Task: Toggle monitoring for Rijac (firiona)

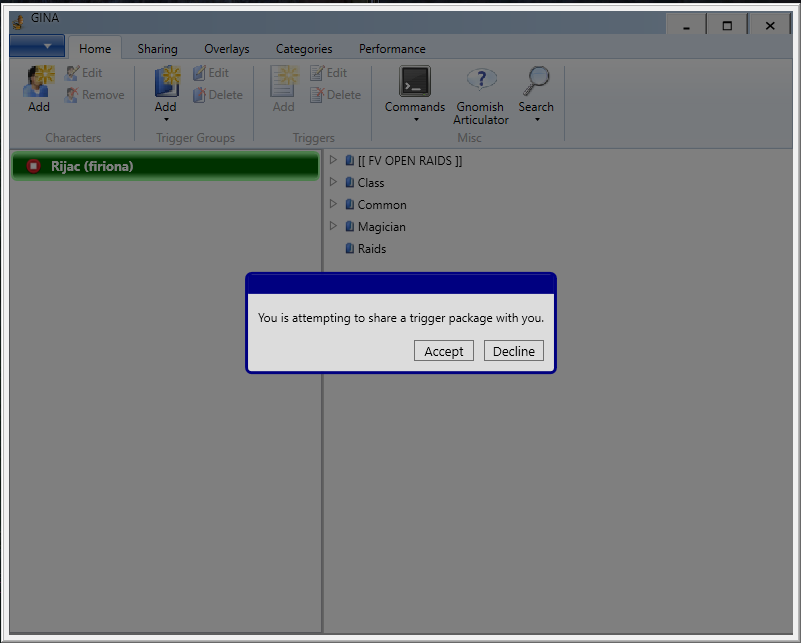Action: [x=34, y=166]
